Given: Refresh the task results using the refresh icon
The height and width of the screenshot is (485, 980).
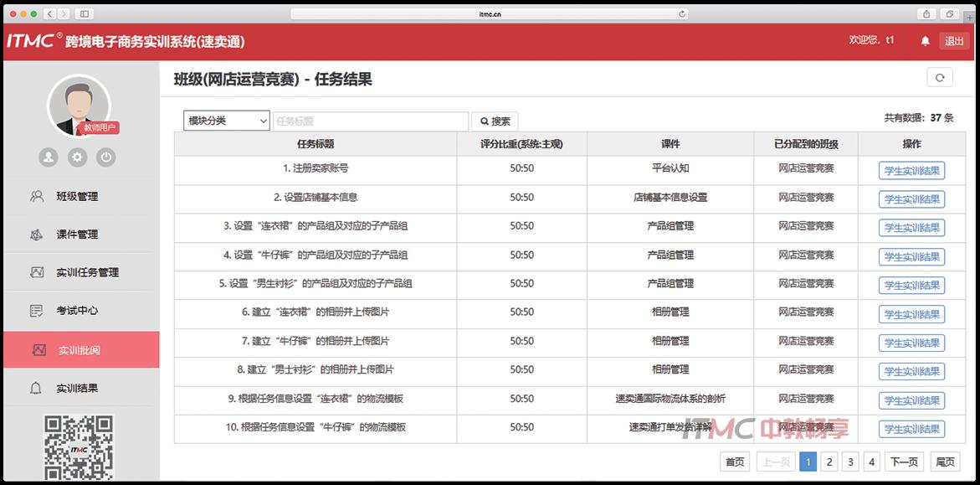Looking at the screenshot, I should (x=939, y=76).
